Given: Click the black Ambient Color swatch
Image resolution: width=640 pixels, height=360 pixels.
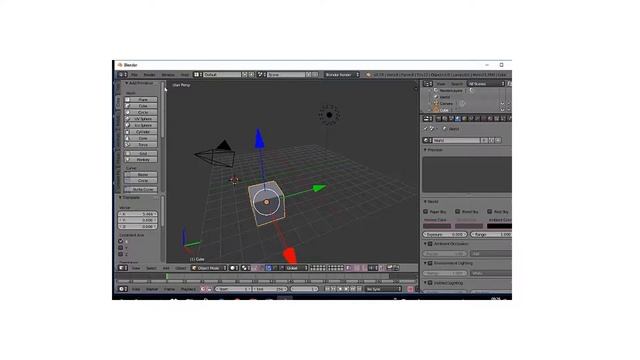Looking at the screenshot, I should (499, 226).
